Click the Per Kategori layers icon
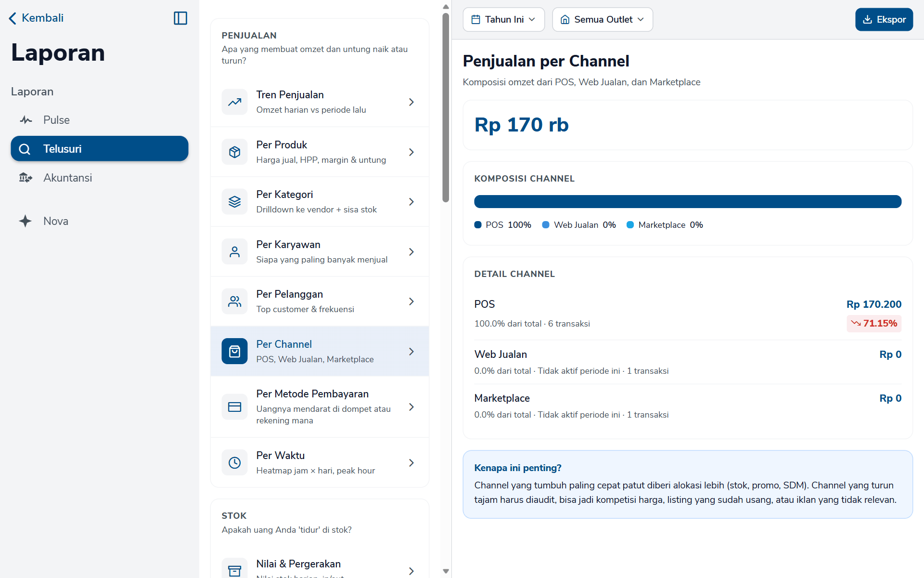The width and height of the screenshot is (924, 578). point(234,202)
